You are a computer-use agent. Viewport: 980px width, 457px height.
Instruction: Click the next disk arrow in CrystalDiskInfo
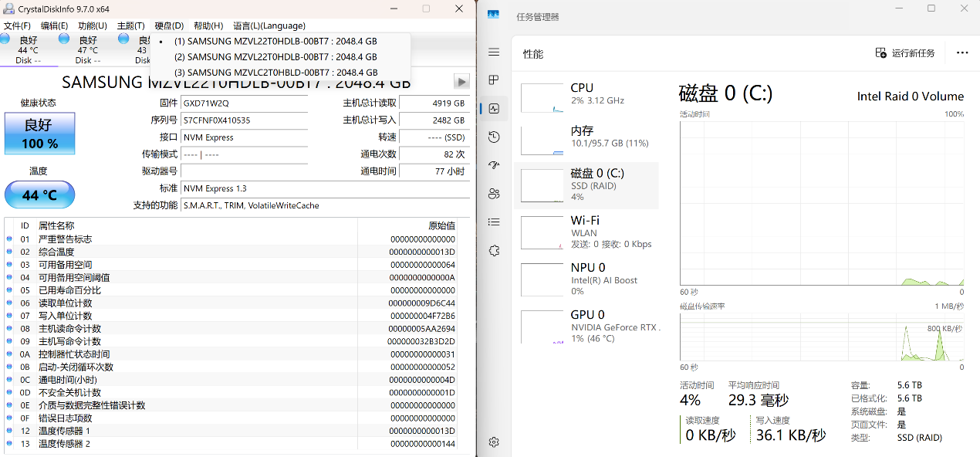(x=461, y=82)
